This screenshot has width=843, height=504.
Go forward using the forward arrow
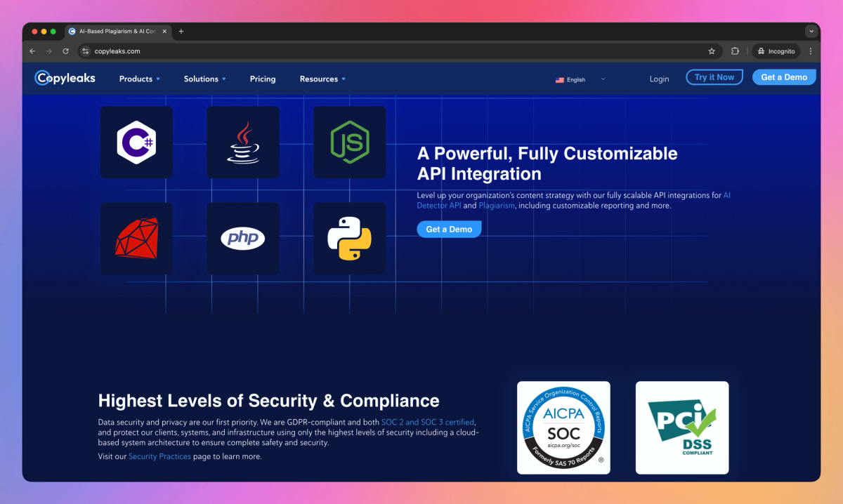[49, 51]
